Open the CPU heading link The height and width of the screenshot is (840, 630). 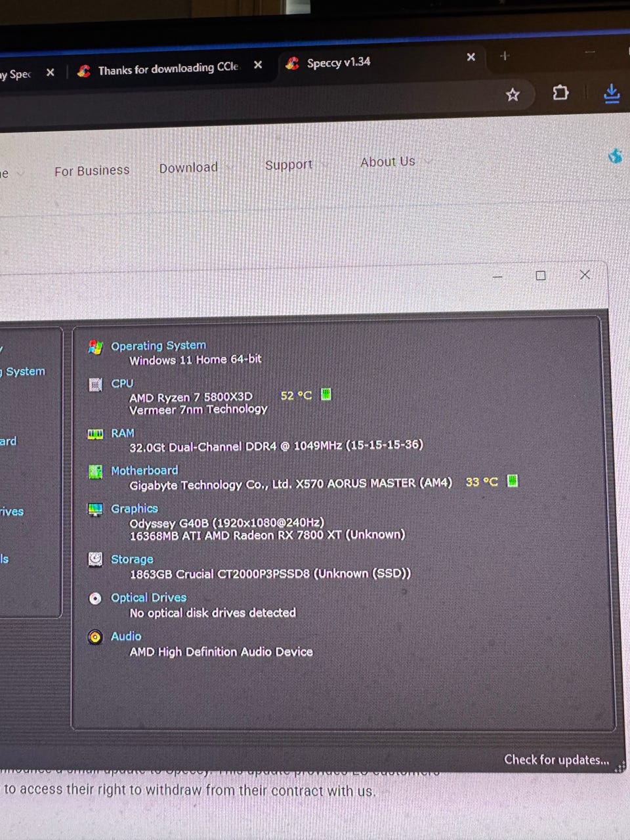(x=122, y=383)
